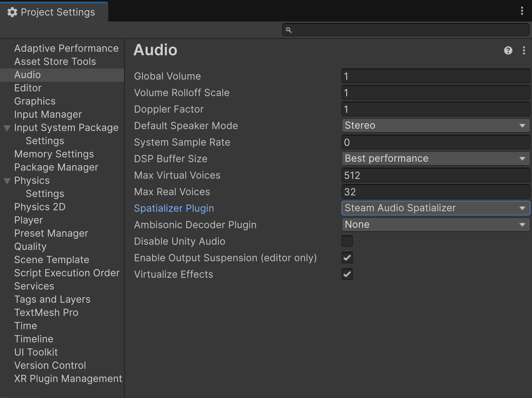This screenshot has width=532, height=398.
Task: Collapse the Physics section arrow
Action: [7, 181]
